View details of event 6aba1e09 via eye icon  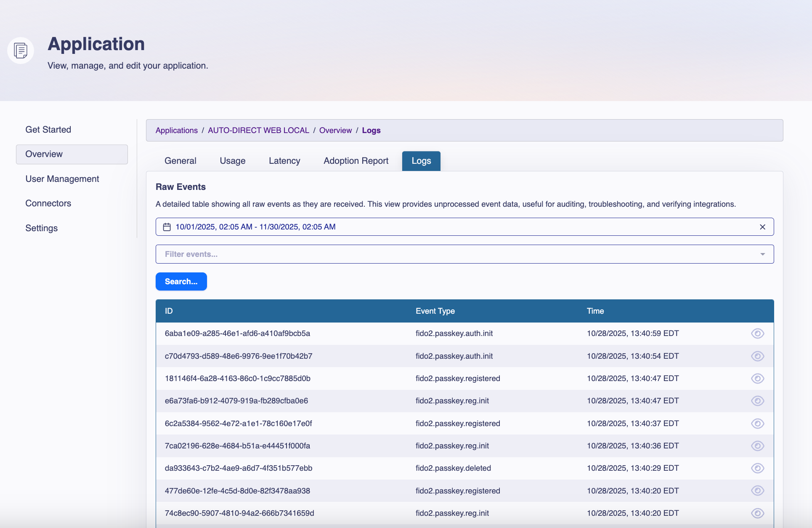[758, 333]
